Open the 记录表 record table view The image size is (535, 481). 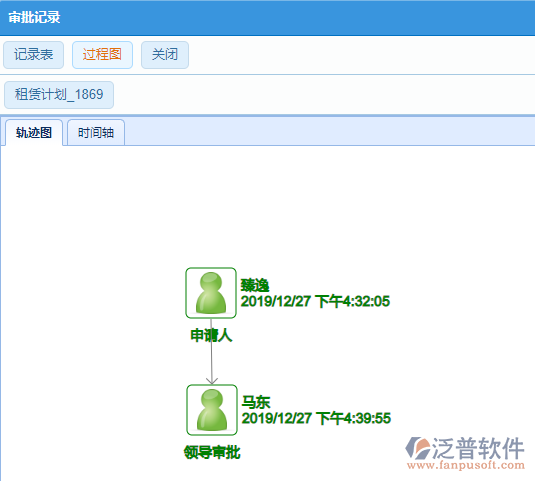pyautogui.click(x=33, y=55)
